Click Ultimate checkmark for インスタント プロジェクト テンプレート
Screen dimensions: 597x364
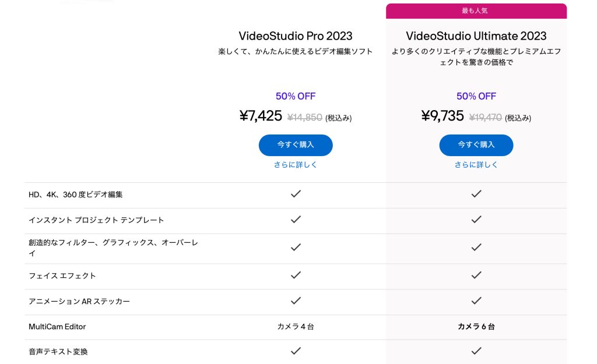pos(476,220)
